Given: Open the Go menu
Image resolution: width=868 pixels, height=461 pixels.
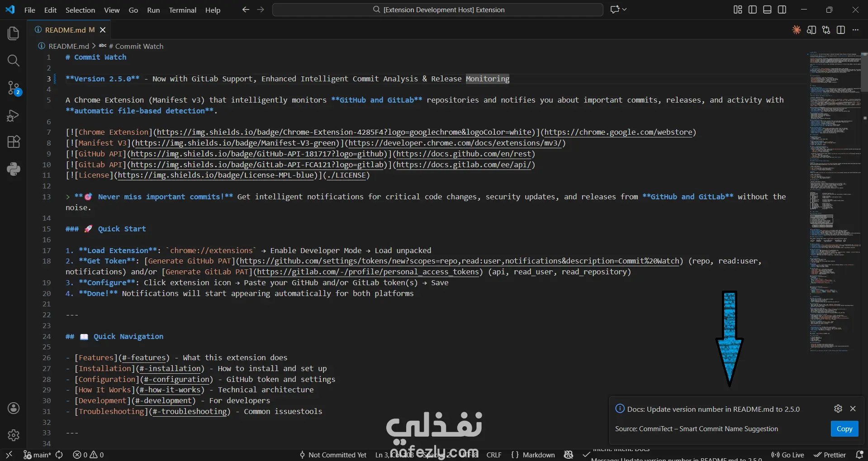Looking at the screenshot, I should pyautogui.click(x=133, y=10).
